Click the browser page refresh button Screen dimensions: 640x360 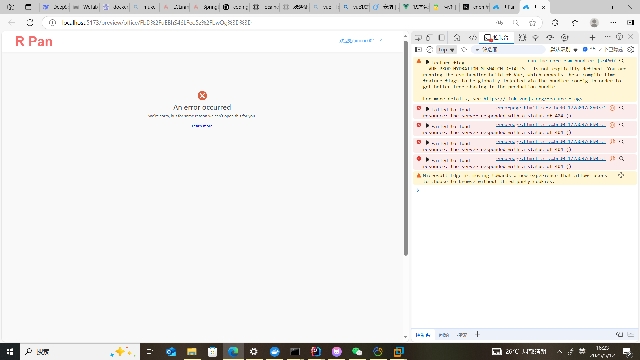tap(30, 22)
